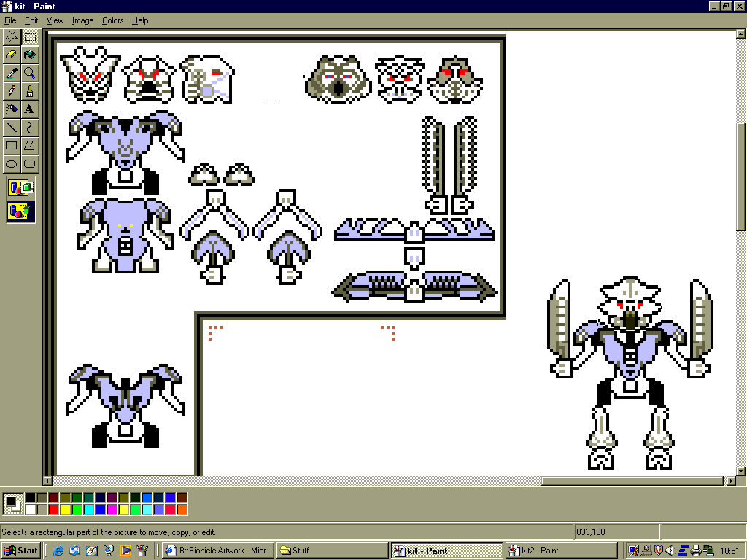Select the Pick Color eyedropper tool
The height and width of the screenshot is (560, 747).
pos(12,73)
